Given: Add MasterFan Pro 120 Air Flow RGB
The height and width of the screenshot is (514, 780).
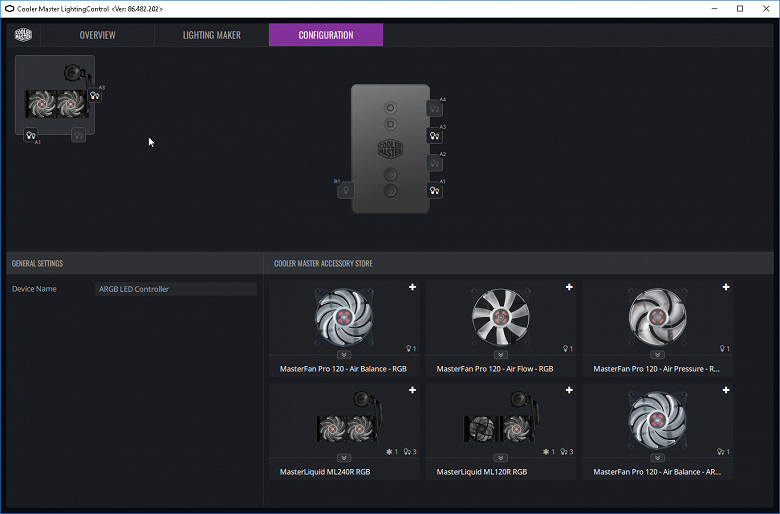Looking at the screenshot, I should 569,287.
